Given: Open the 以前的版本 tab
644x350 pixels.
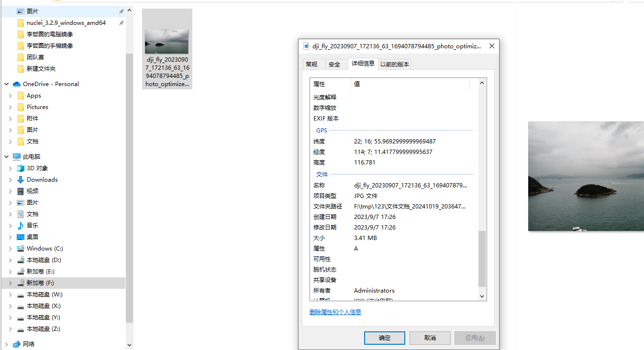Looking at the screenshot, I should (x=395, y=64).
